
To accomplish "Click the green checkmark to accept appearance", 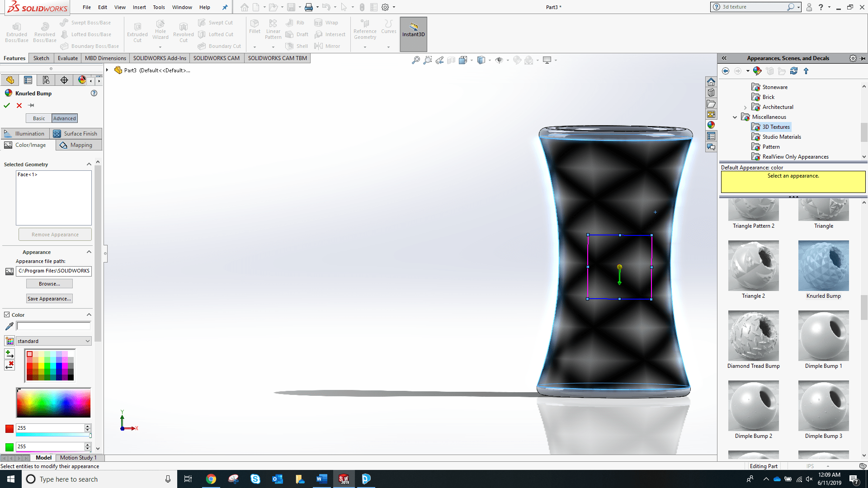I will coord(7,105).
